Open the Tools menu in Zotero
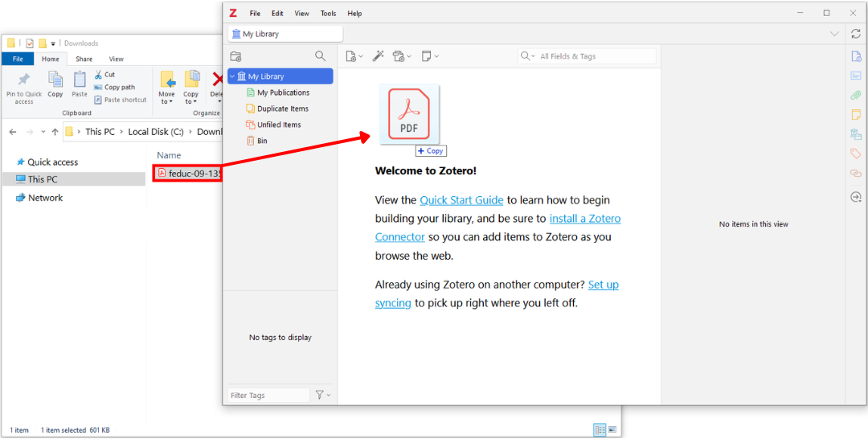Viewport: 868px width, 439px height. [x=328, y=14]
